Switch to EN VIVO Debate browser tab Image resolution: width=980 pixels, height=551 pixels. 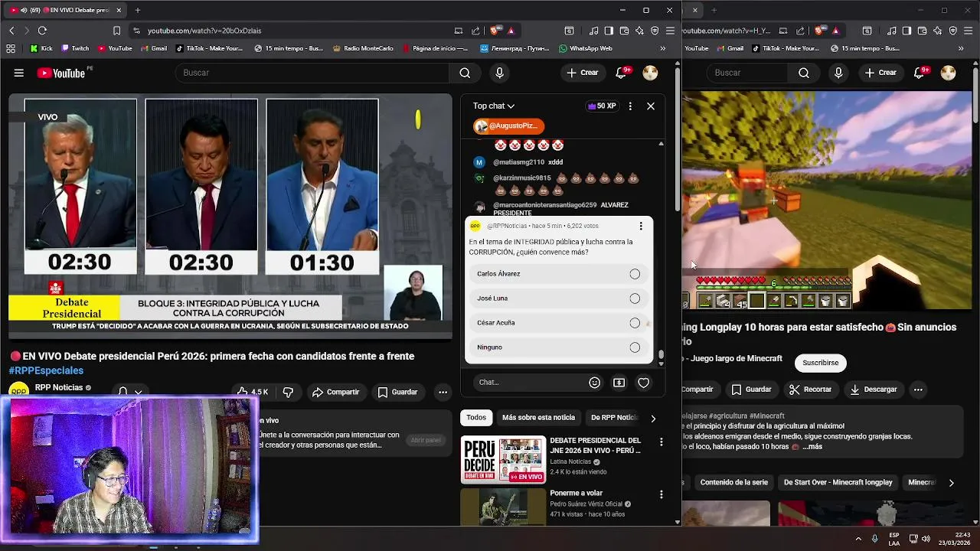pos(65,10)
